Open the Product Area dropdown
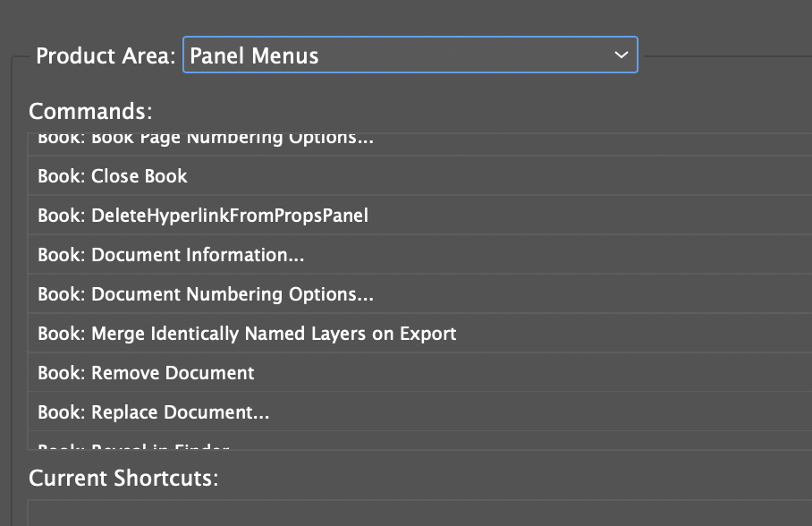 tap(410, 55)
